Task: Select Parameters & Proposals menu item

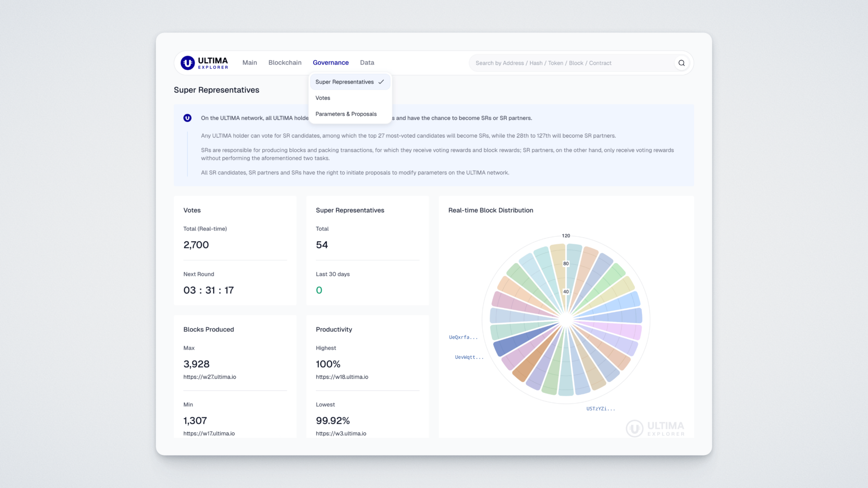Action: pyautogui.click(x=346, y=114)
